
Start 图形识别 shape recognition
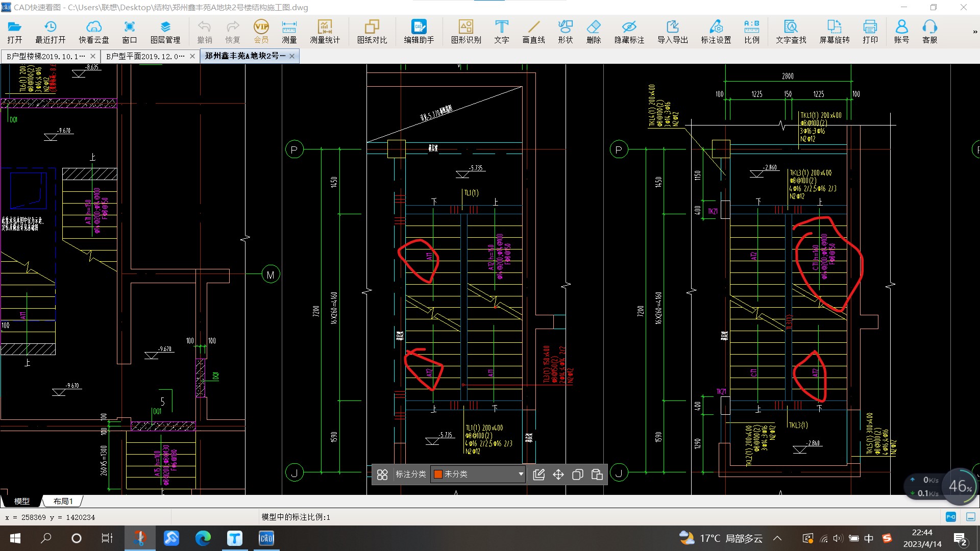click(x=466, y=32)
